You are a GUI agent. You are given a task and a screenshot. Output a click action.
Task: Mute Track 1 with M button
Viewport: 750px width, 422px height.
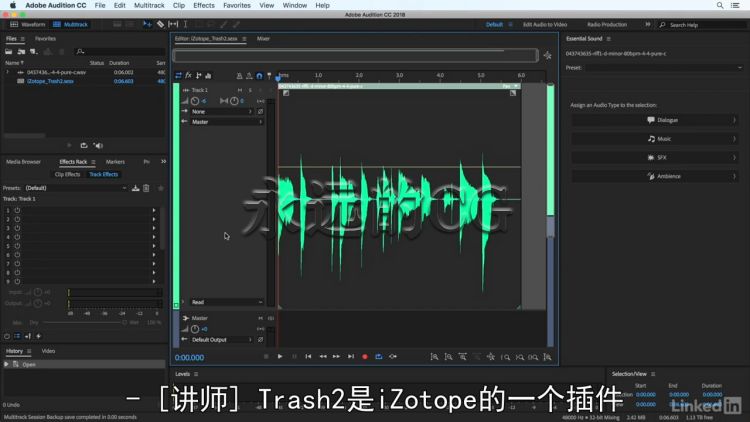240,90
